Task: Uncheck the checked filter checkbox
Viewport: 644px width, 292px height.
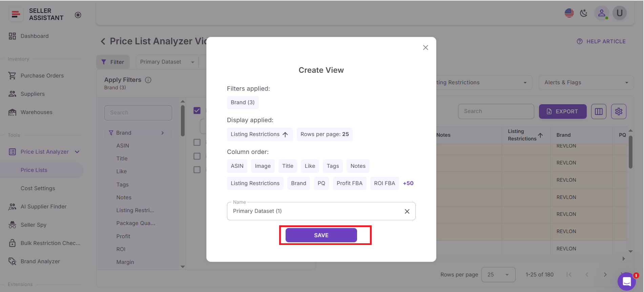Action: tap(197, 111)
